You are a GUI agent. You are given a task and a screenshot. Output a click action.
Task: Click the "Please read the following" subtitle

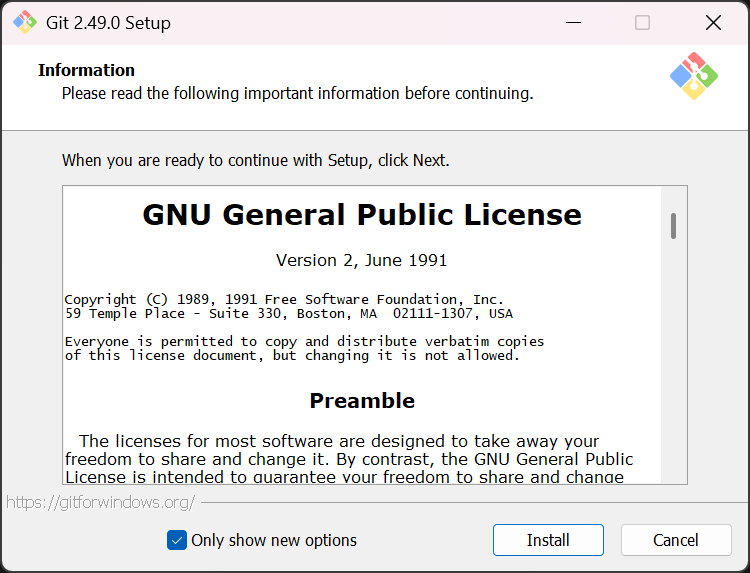(297, 94)
